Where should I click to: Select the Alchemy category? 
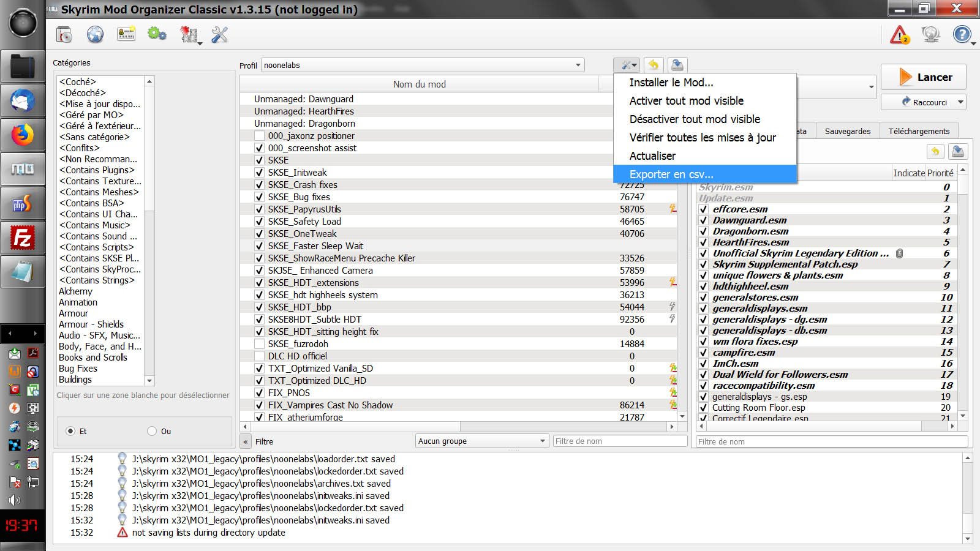[76, 291]
